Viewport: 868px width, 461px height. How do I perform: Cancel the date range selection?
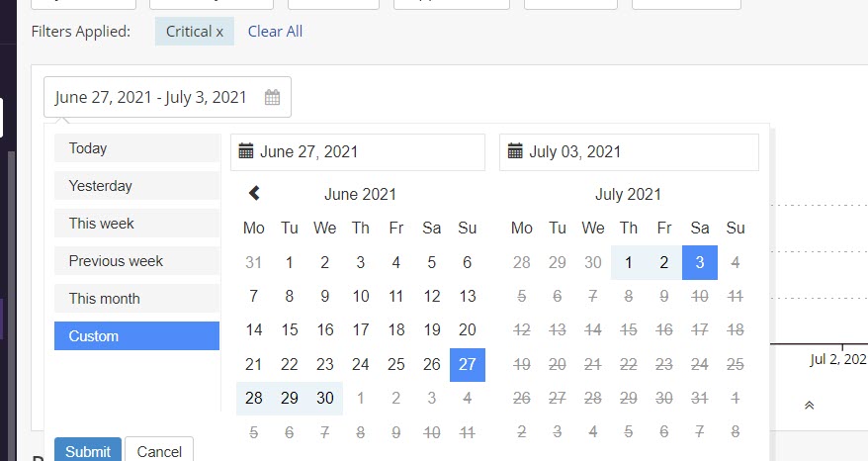(159, 451)
